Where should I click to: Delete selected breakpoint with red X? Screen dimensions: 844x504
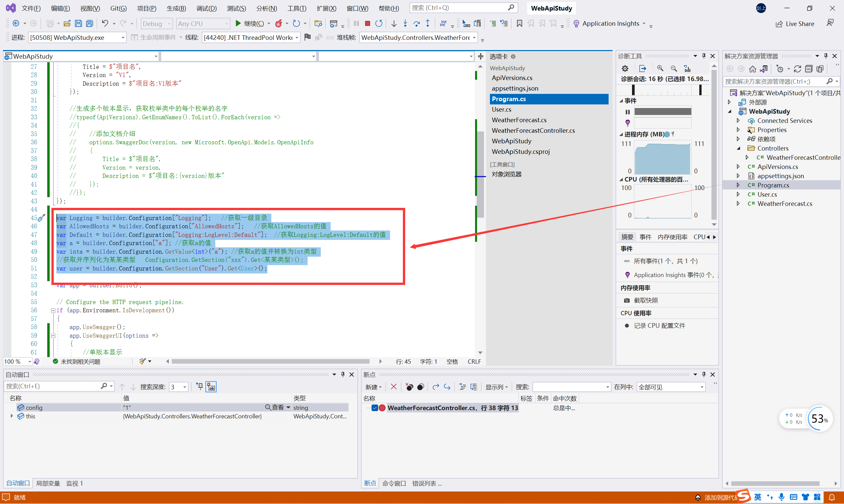[x=394, y=387]
